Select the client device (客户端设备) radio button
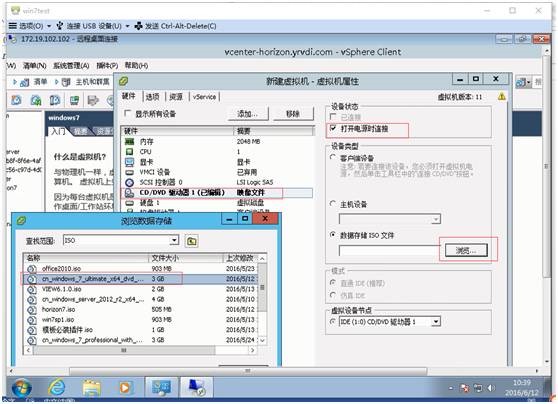 point(333,157)
